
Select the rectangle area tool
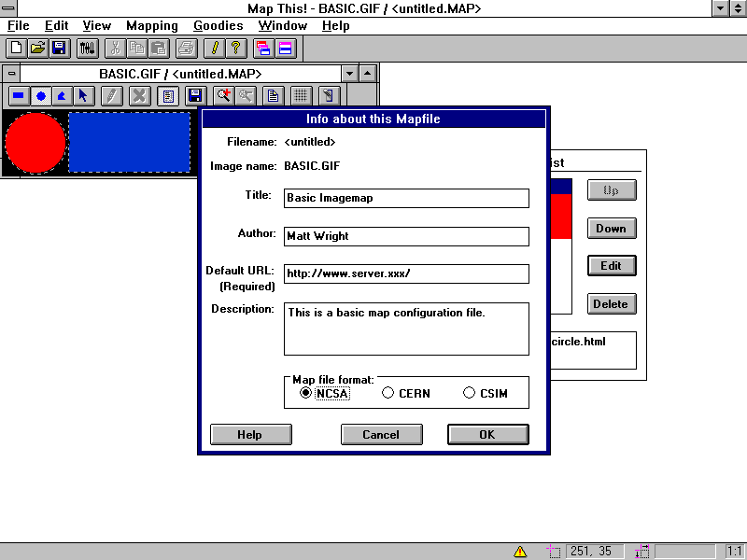tap(18, 95)
